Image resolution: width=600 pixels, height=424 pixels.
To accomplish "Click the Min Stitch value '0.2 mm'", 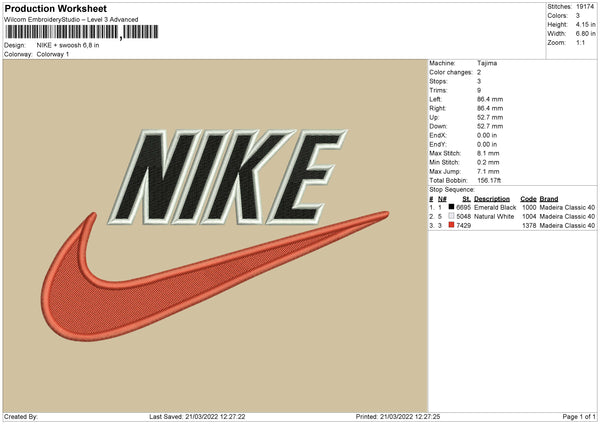I will (x=488, y=162).
